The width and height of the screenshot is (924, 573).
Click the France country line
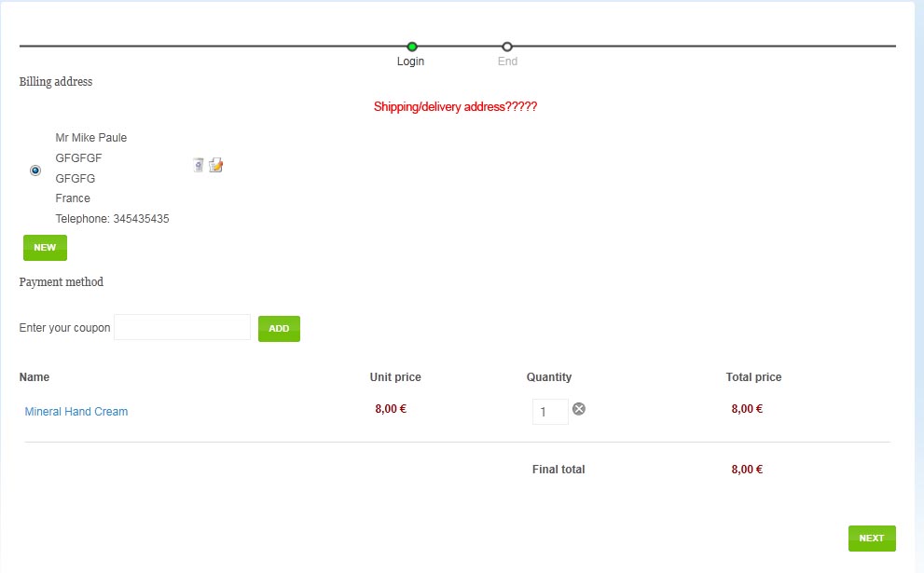[x=73, y=198]
